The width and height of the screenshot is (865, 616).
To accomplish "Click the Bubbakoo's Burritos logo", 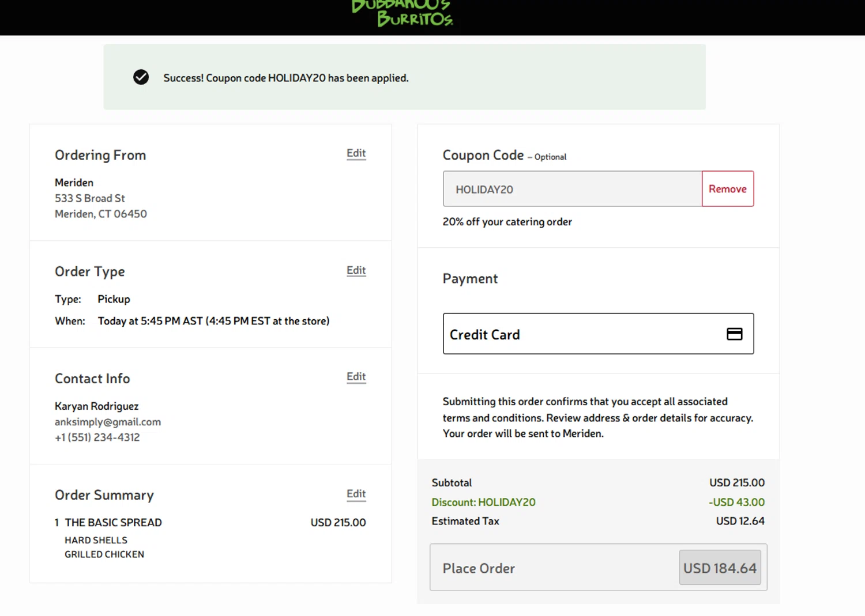I will coord(402,13).
